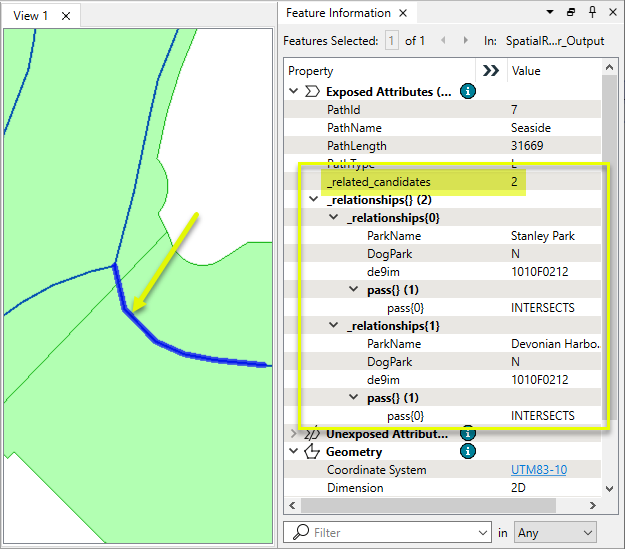Collapse the _relationships{0} tree node

[x=335, y=218]
